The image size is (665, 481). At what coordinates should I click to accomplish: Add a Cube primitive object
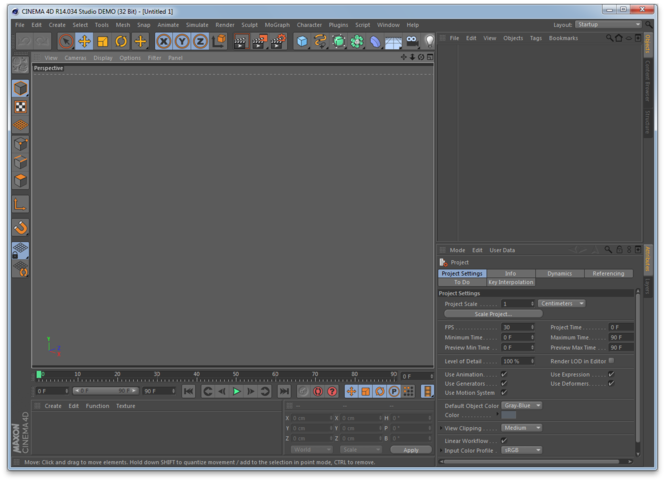(x=302, y=41)
